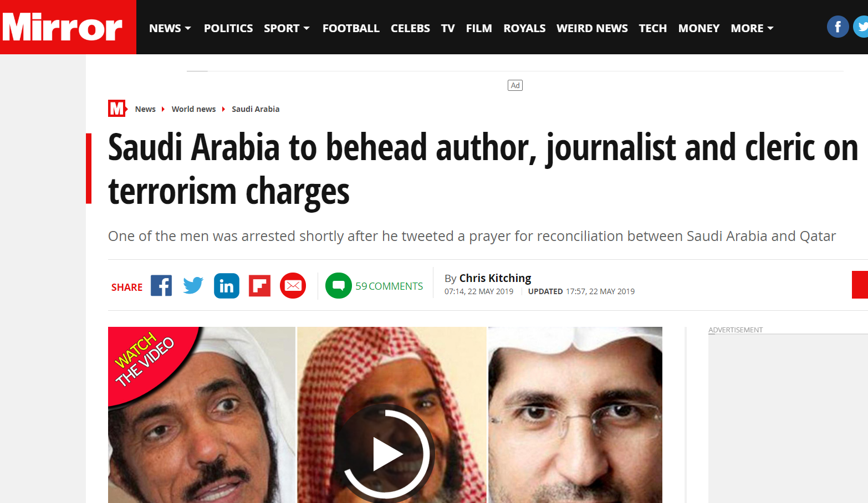
Task: Visit Mirror's Facebook page in header
Action: click(x=838, y=27)
